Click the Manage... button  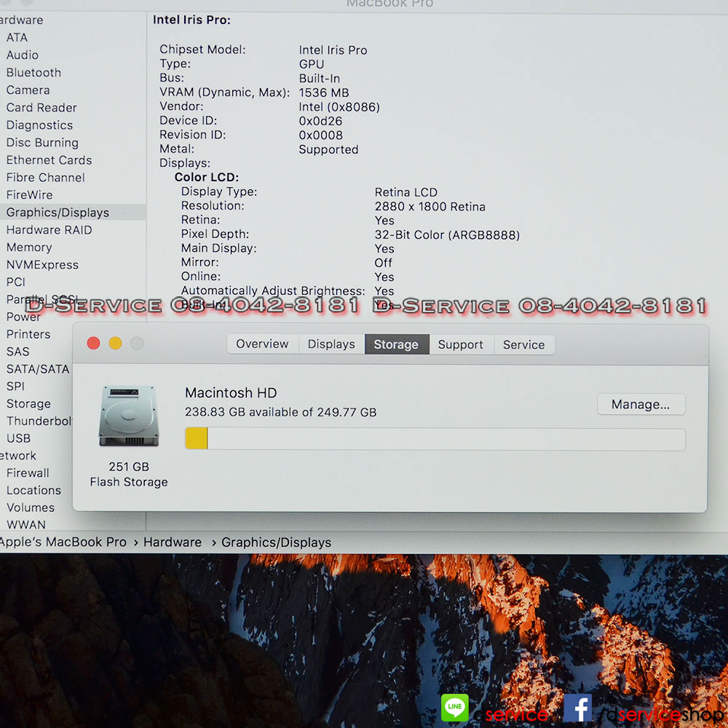[x=641, y=404]
